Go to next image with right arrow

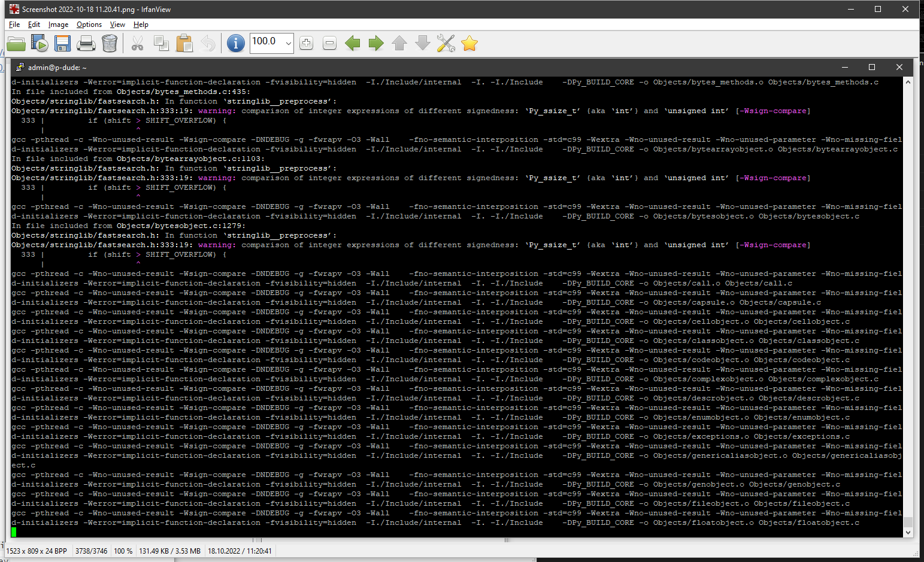[376, 43]
